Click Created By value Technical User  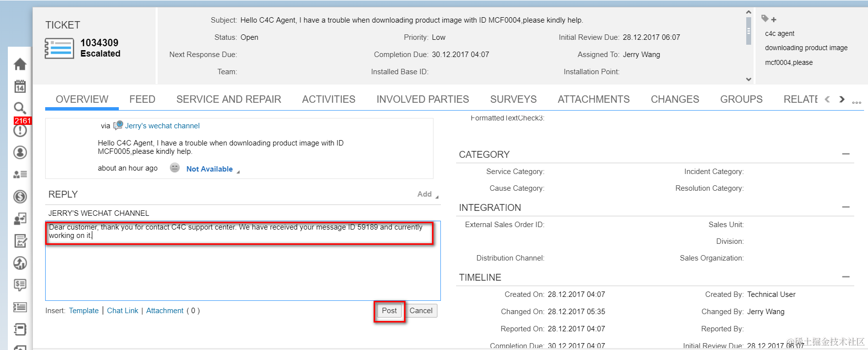tap(771, 294)
